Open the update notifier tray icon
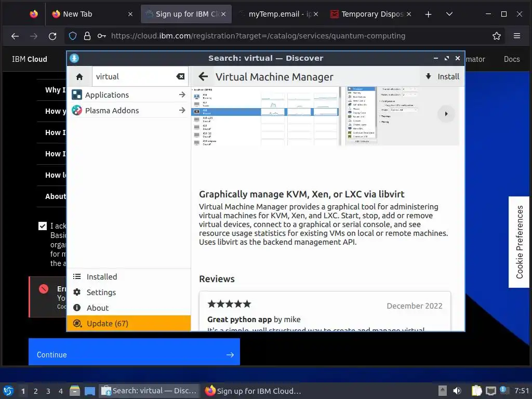532x399 pixels. tap(503, 390)
